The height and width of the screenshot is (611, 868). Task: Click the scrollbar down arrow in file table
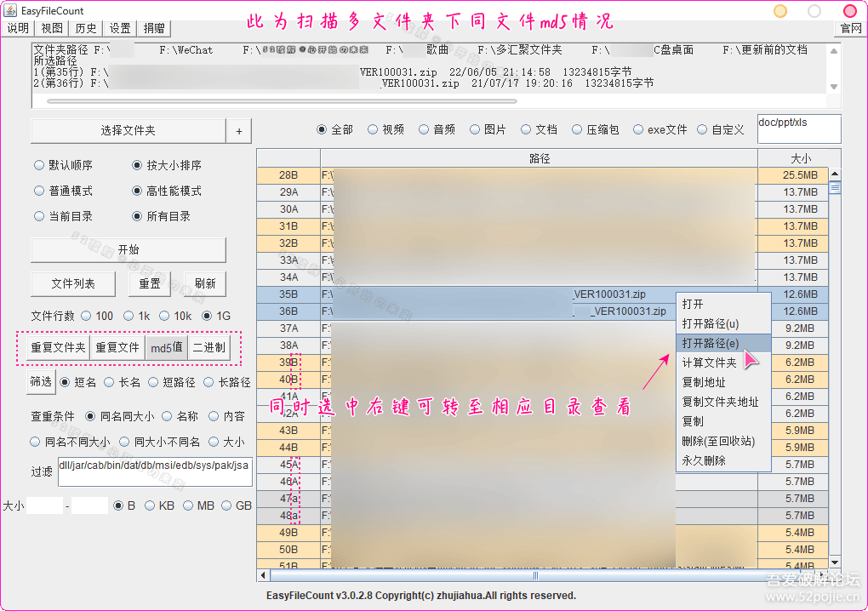coord(834,562)
